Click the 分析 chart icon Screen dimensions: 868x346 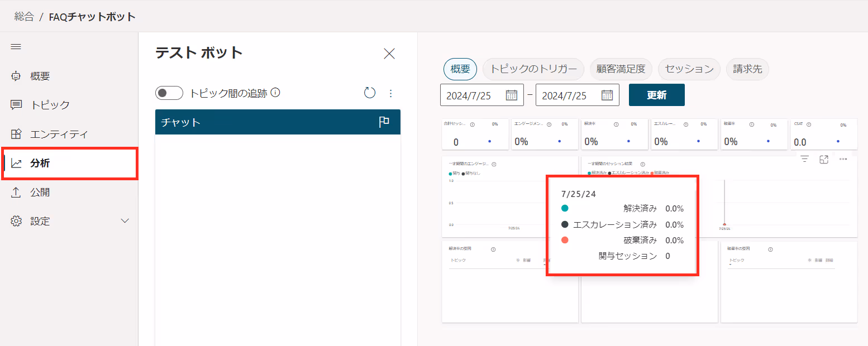pyautogui.click(x=16, y=164)
